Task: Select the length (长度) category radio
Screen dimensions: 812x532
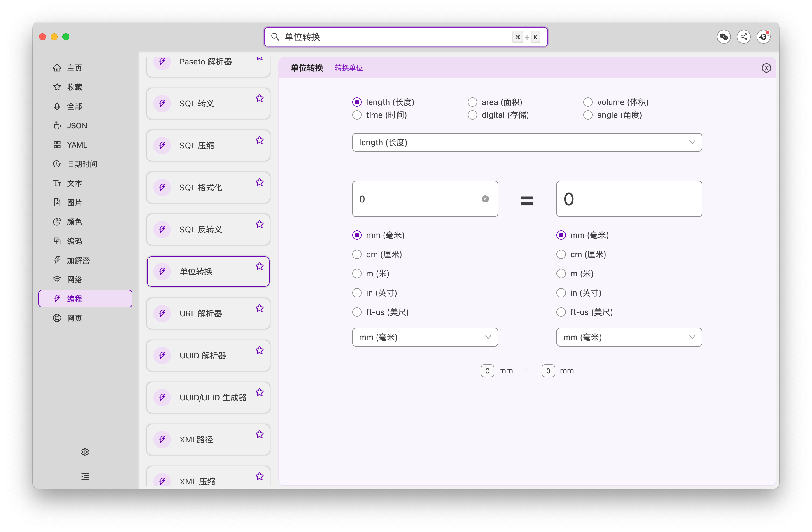Action: (x=357, y=102)
